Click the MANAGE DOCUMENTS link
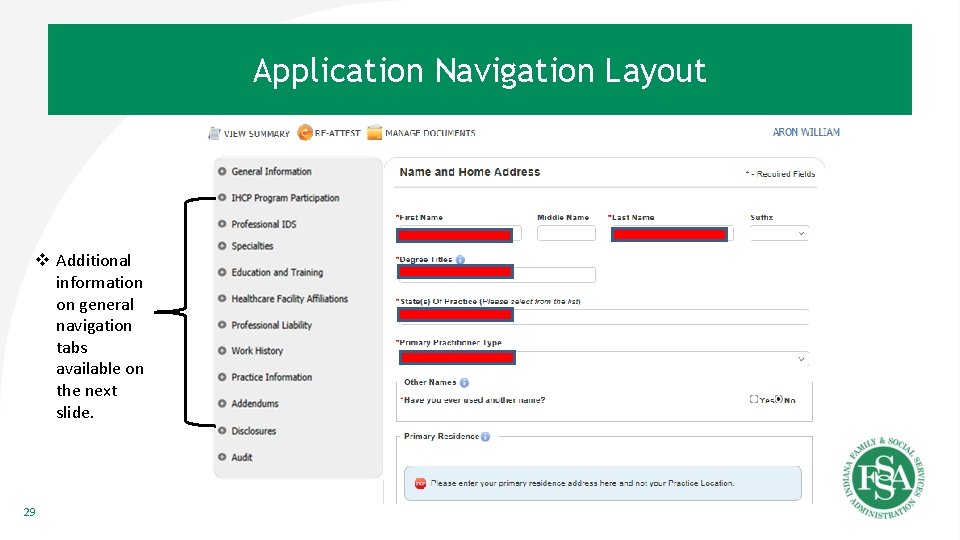Image resolution: width=960 pixels, height=540 pixels. 430,133
